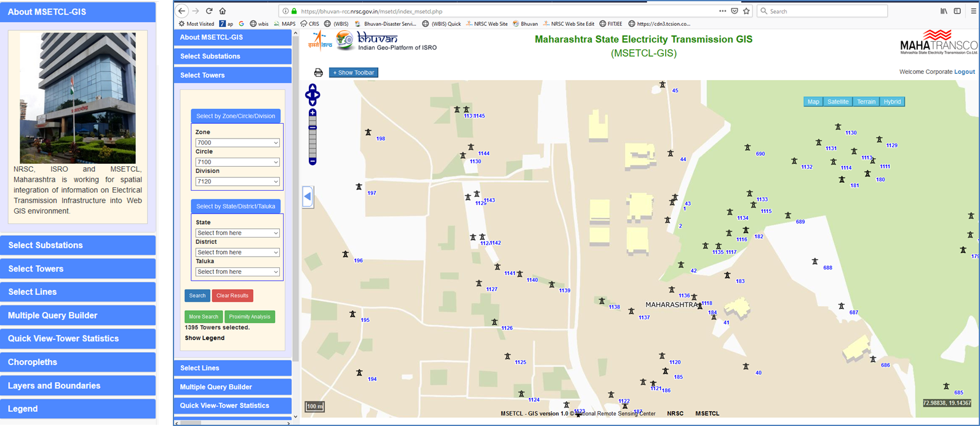Viewport: 980px width, 426px height.
Task: Click the print map icon
Action: pos(318,73)
